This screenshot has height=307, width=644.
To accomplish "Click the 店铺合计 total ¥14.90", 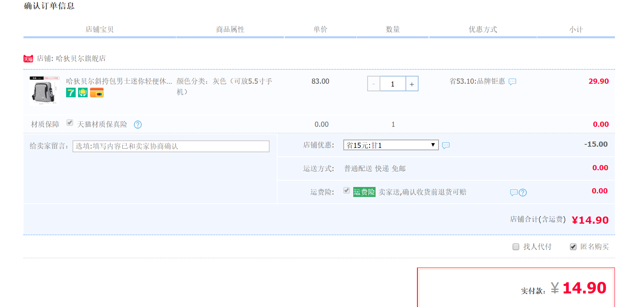I will (x=590, y=220).
